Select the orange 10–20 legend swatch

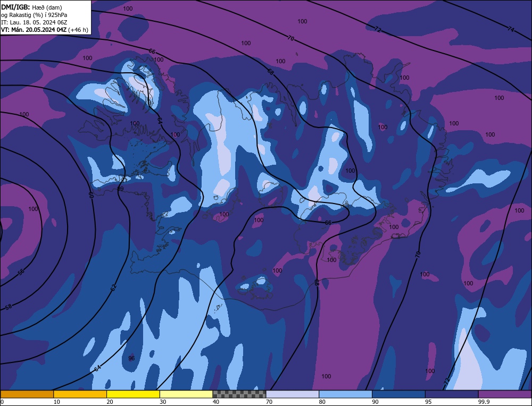80,394
